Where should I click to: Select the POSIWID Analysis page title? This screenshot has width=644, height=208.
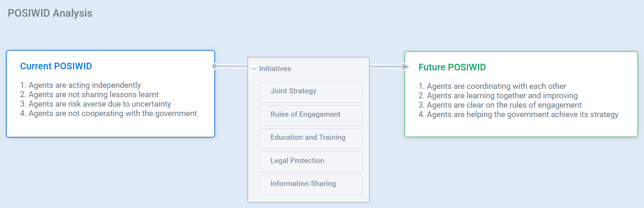(x=50, y=13)
